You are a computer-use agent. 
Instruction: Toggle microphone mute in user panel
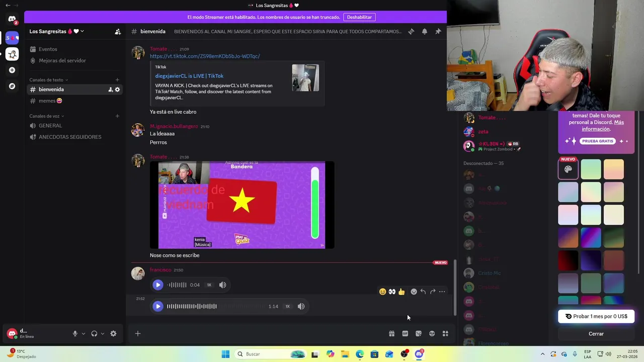75,333
